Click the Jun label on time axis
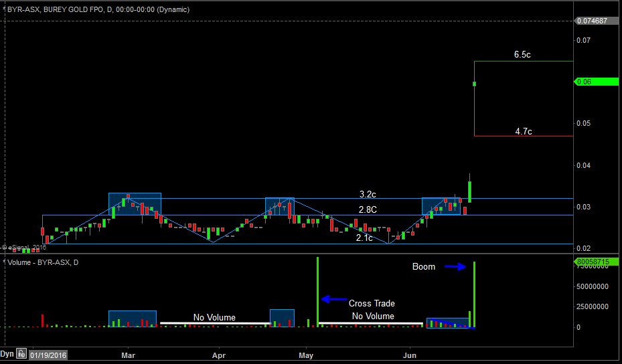This screenshot has width=622, height=364. click(409, 355)
